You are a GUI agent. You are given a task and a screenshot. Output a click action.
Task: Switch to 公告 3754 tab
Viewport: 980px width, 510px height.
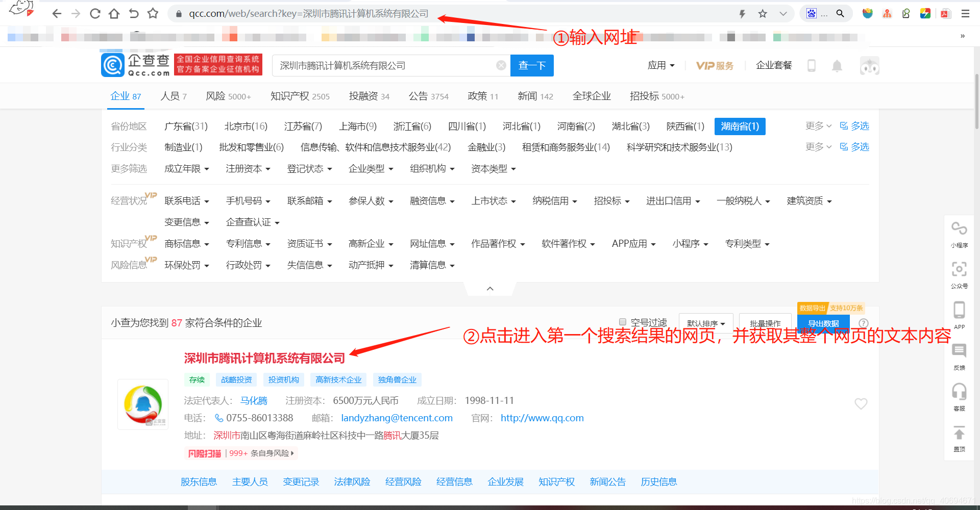[428, 96]
